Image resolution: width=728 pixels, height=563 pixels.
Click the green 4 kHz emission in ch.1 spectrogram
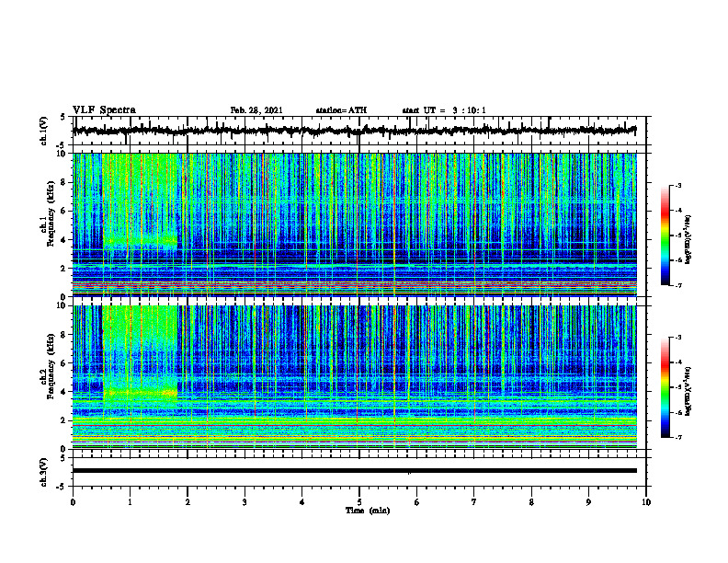(x=141, y=241)
